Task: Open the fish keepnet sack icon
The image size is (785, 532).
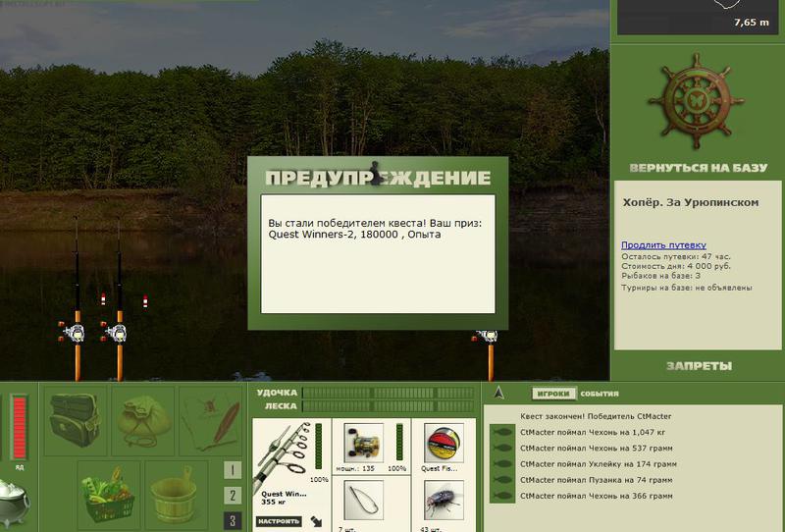Action: (x=143, y=420)
